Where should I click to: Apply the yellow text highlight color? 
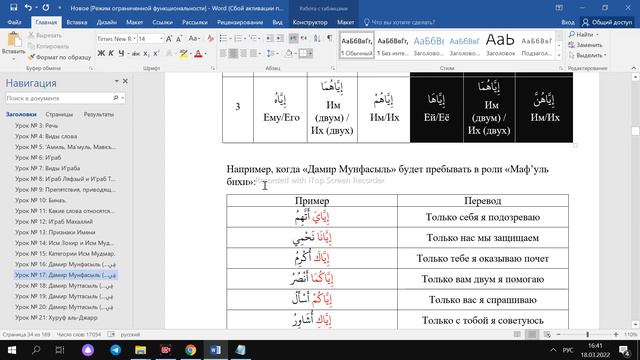pos(183,53)
